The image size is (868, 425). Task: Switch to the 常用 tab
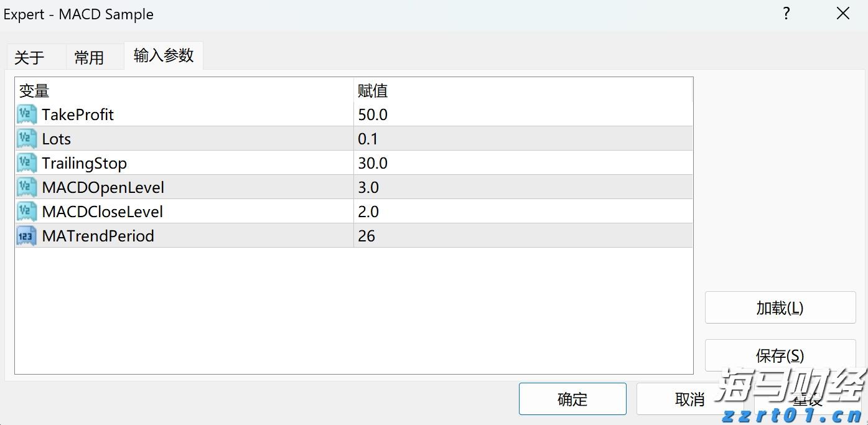point(89,57)
